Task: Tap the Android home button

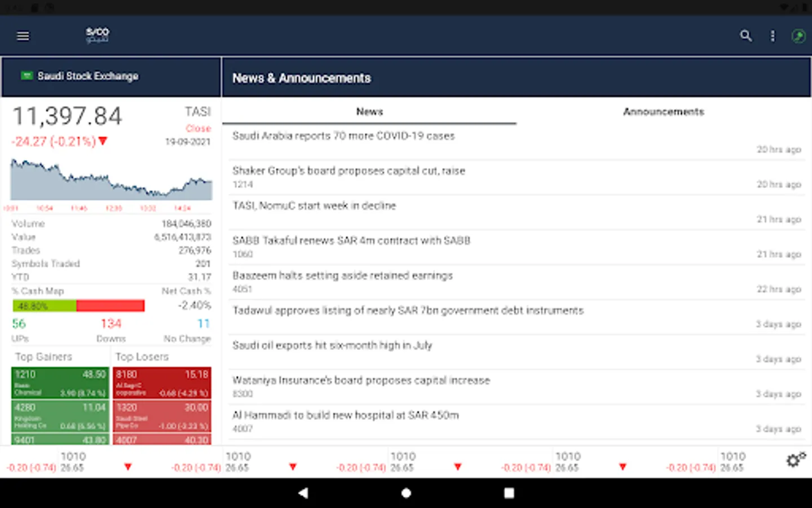Action: [x=406, y=493]
